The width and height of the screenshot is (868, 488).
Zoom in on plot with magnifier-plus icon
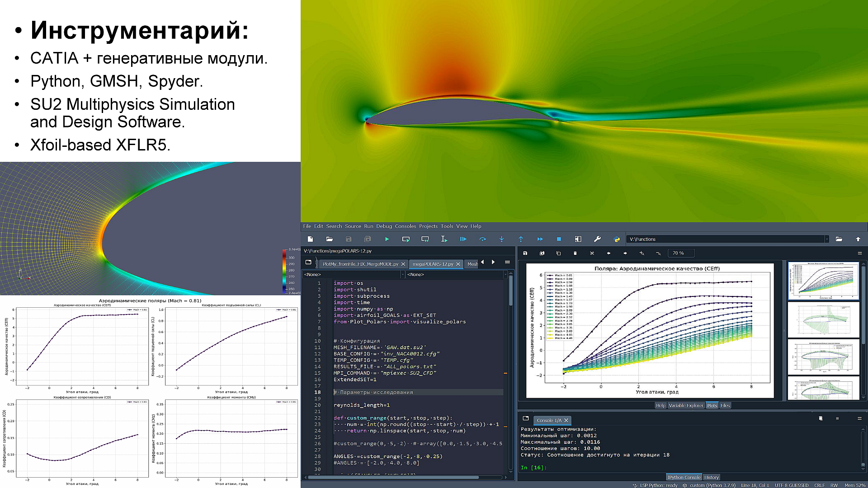642,253
